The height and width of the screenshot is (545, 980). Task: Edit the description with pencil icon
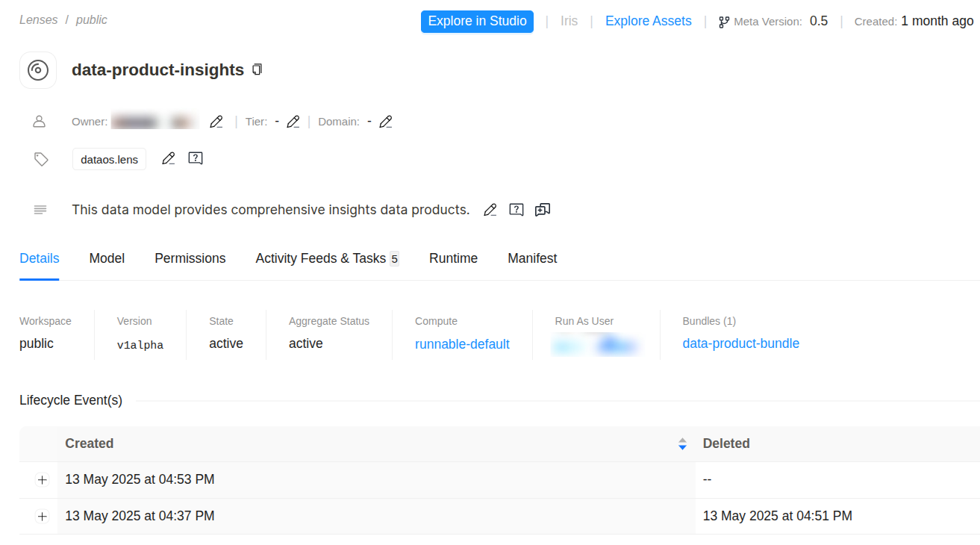pos(490,210)
